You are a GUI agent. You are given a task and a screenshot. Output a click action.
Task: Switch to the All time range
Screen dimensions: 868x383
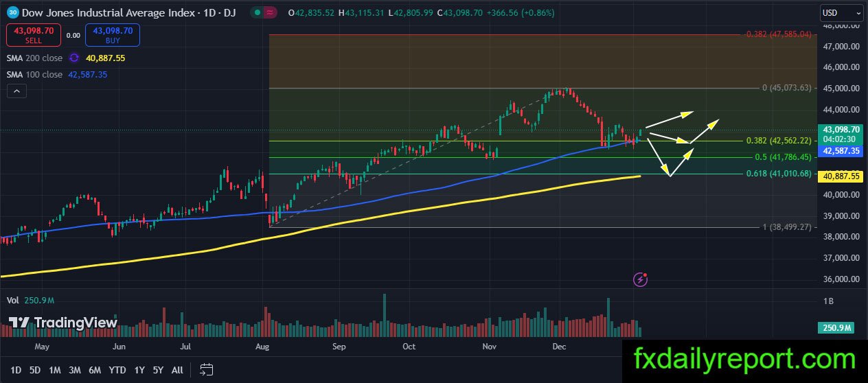pyautogui.click(x=177, y=370)
